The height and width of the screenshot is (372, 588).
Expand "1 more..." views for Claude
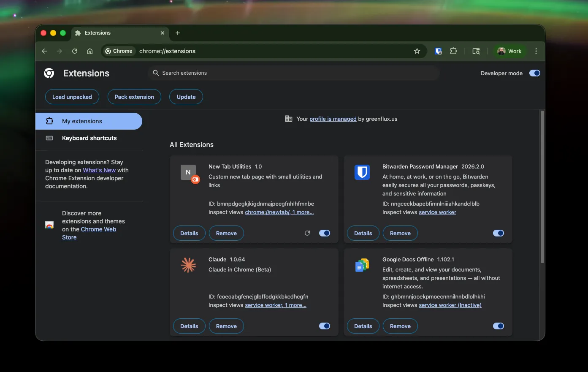[295, 305]
